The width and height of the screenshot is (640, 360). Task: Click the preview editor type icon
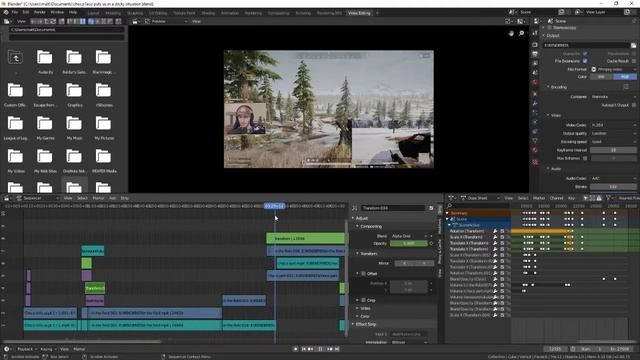[136, 21]
